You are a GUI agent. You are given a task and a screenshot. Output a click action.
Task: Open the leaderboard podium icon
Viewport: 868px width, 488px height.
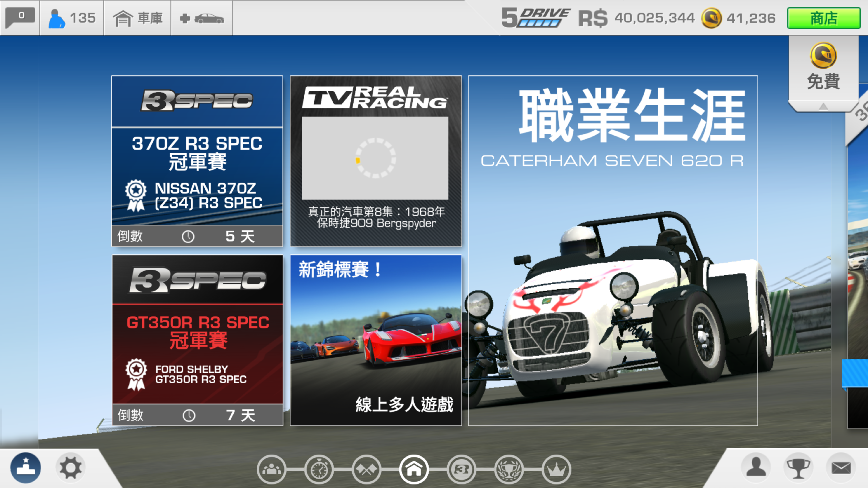point(26,468)
